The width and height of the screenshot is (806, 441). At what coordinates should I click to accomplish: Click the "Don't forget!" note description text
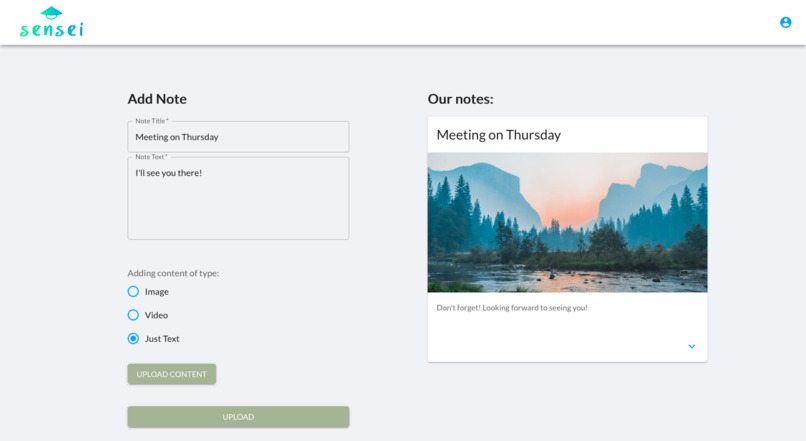tap(512, 307)
